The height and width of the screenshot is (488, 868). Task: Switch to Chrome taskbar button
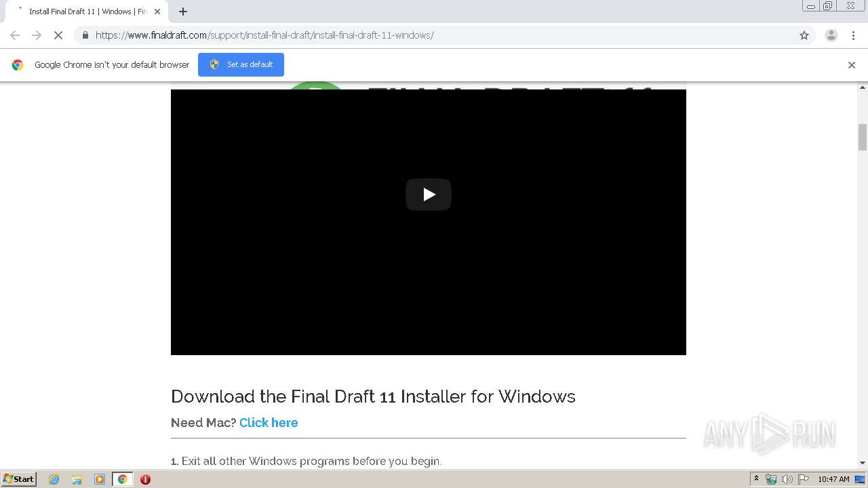(x=122, y=479)
